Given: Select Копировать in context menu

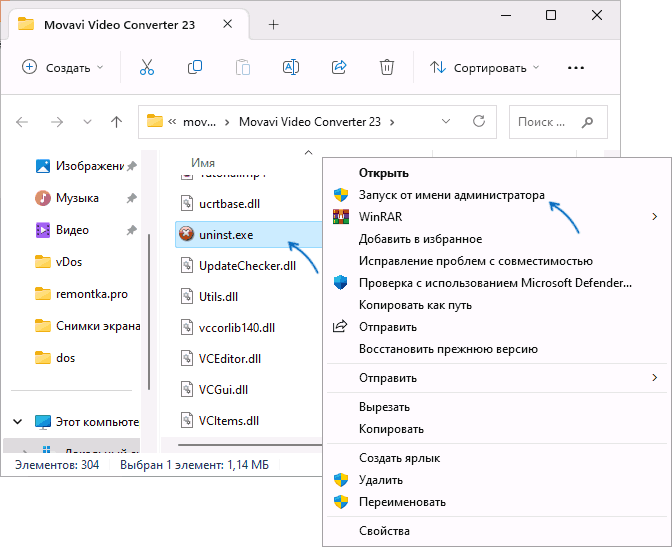Looking at the screenshot, I should pos(497,429).
